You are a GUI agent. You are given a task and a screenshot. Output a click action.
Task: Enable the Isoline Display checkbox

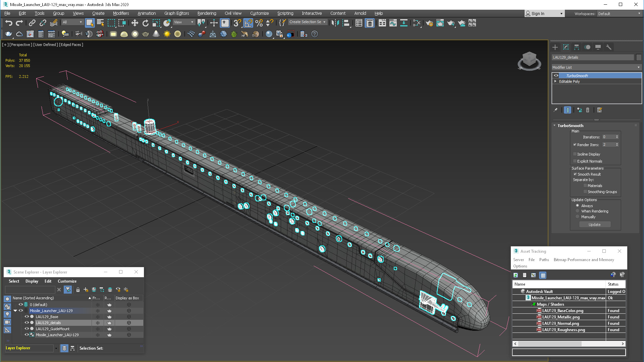[575, 154]
